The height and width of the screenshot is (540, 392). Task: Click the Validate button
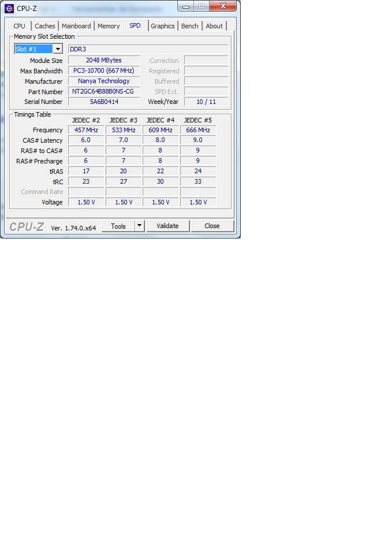(x=167, y=226)
